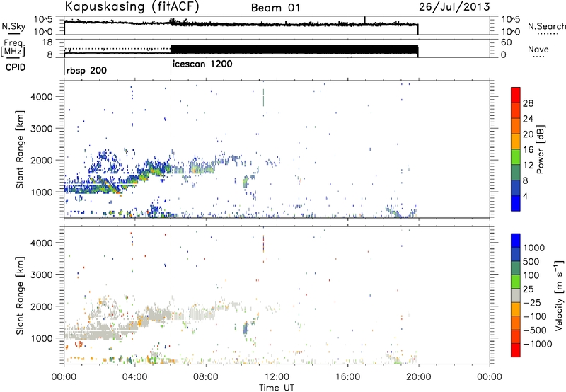Click the "Beam 01" label
The height and width of the screenshot is (392, 566).
tap(275, 8)
